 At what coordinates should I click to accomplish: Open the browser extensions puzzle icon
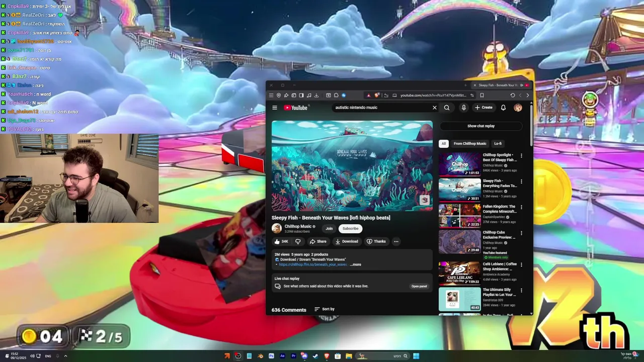point(336,95)
